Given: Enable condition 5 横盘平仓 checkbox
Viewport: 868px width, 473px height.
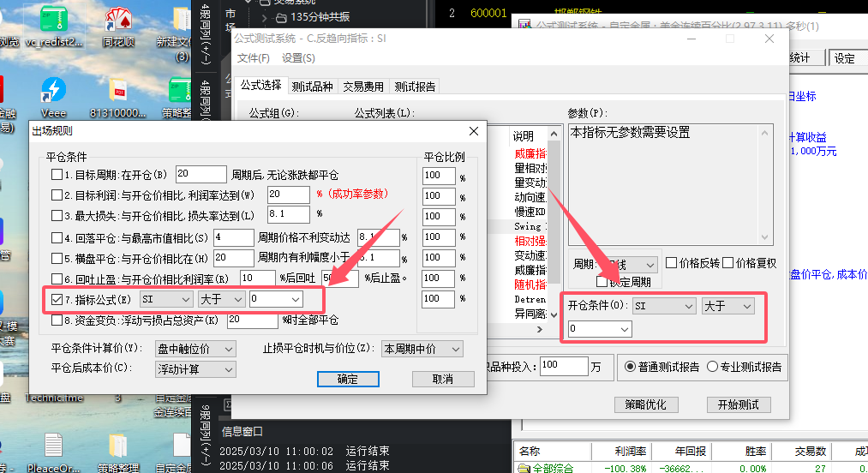Looking at the screenshot, I should point(57,258).
